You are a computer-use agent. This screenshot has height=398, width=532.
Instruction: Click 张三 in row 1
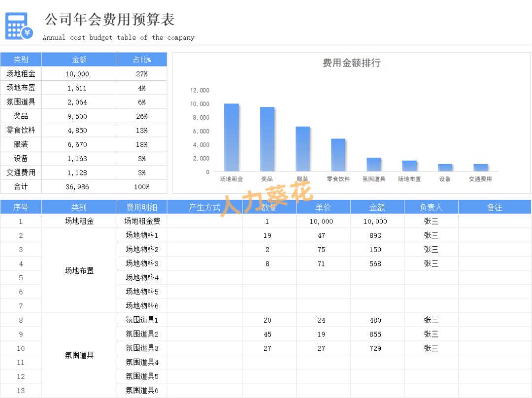pyautogui.click(x=431, y=221)
